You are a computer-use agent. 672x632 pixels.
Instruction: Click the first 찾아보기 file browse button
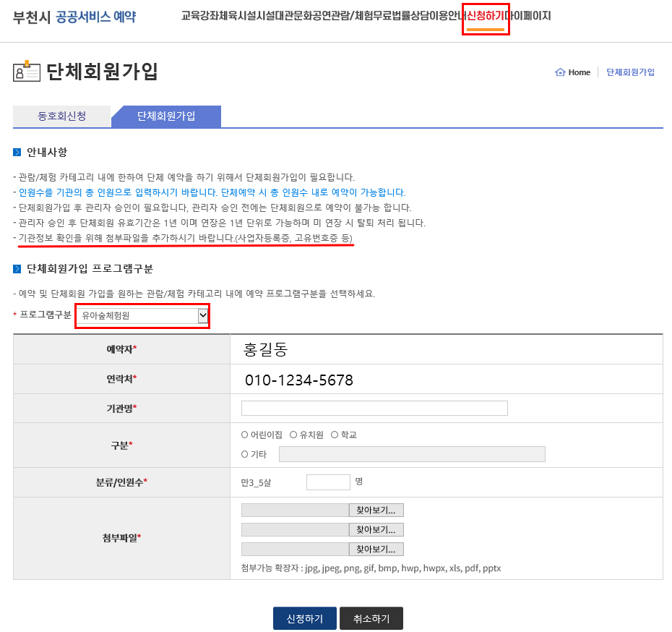coord(376,510)
